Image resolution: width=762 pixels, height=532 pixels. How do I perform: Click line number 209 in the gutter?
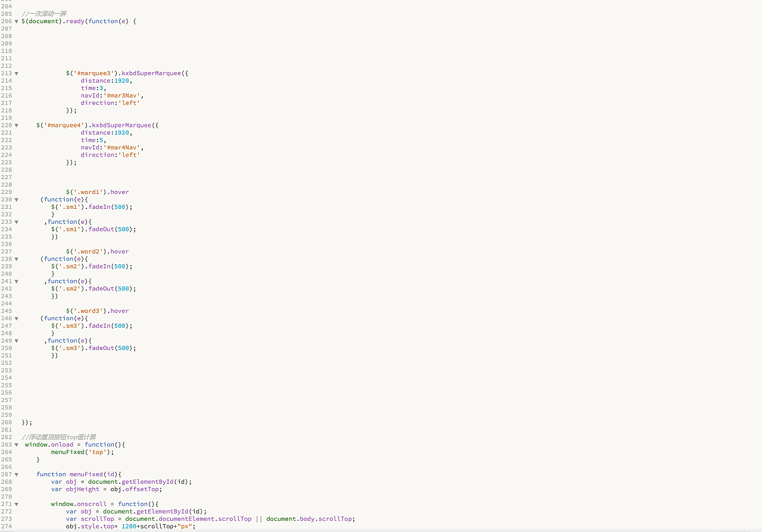(7, 43)
